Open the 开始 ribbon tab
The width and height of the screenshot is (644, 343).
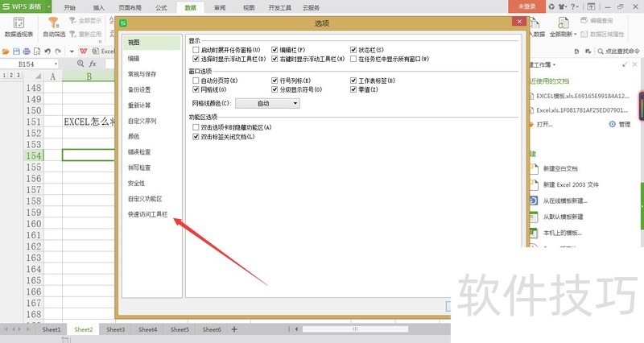pyautogui.click(x=69, y=7)
